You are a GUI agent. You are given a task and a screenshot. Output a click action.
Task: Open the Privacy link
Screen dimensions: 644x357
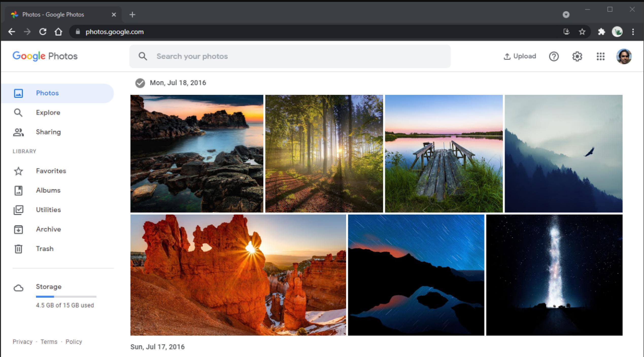pyautogui.click(x=23, y=342)
